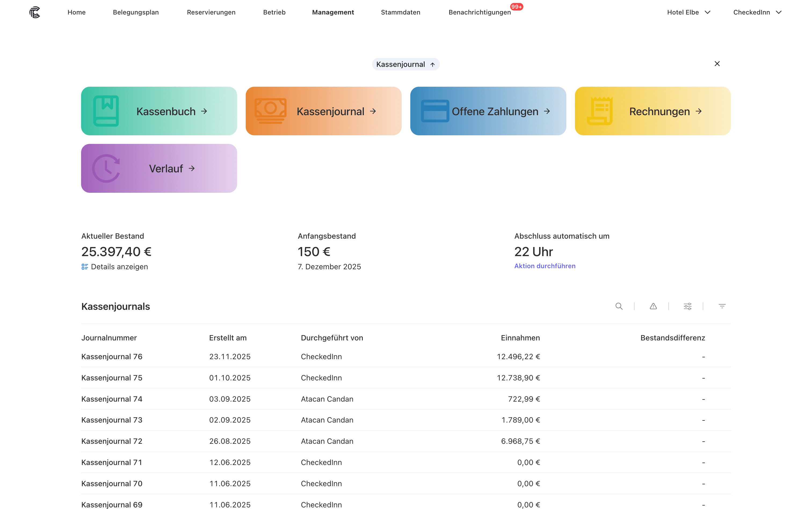This screenshot has height=509, width=812.
Task: Switch to the Belegungsplan tab
Action: (136, 12)
